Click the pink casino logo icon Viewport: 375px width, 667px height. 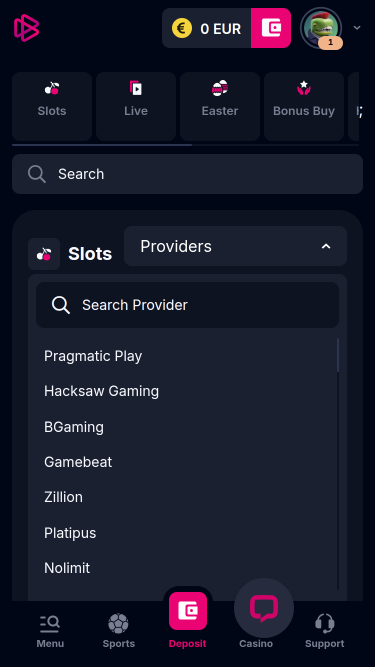[x=26, y=28]
